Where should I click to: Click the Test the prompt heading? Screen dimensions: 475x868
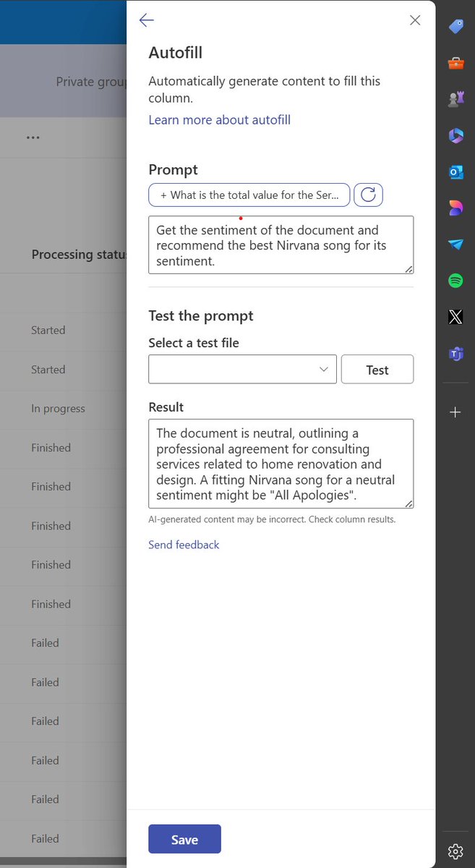[x=201, y=315]
